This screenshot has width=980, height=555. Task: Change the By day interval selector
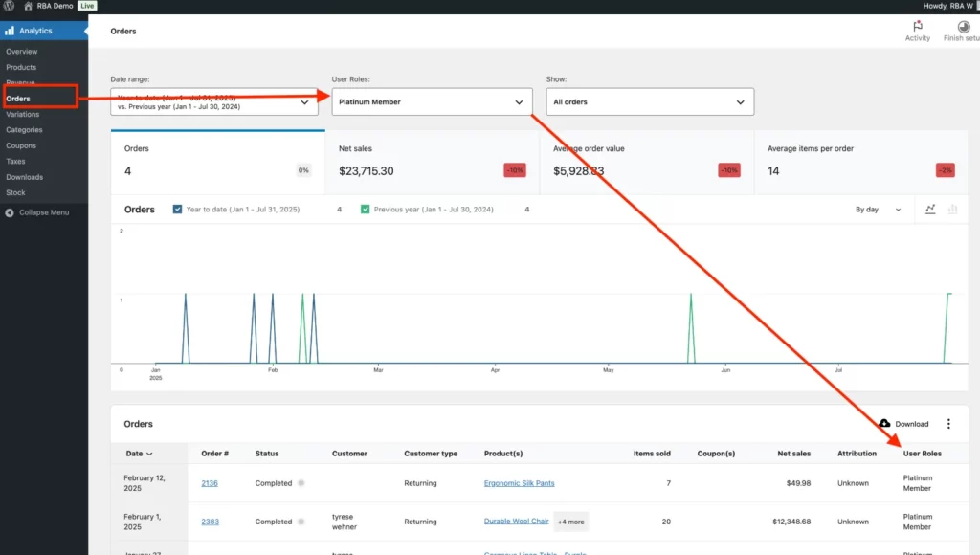coord(878,210)
